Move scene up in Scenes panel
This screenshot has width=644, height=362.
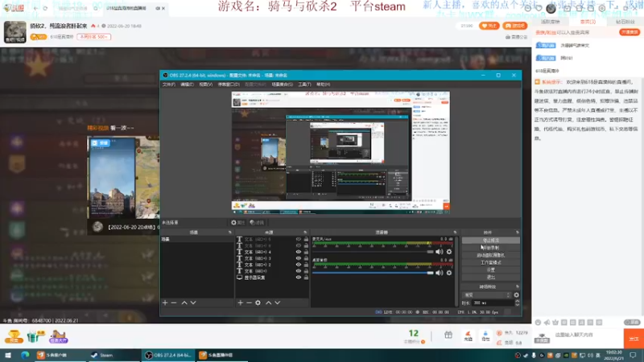tap(184, 302)
